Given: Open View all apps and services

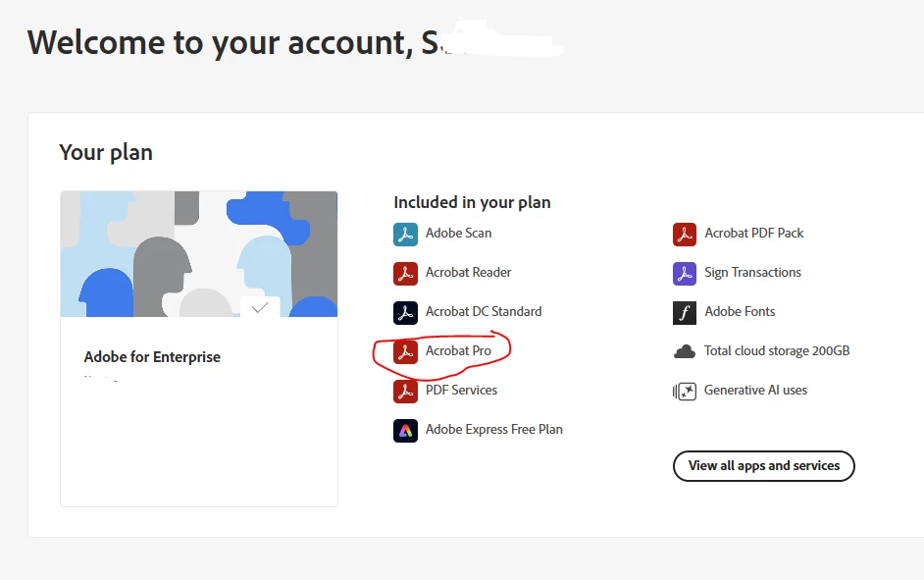Looking at the screenshot, I should [x=764, y=465].
